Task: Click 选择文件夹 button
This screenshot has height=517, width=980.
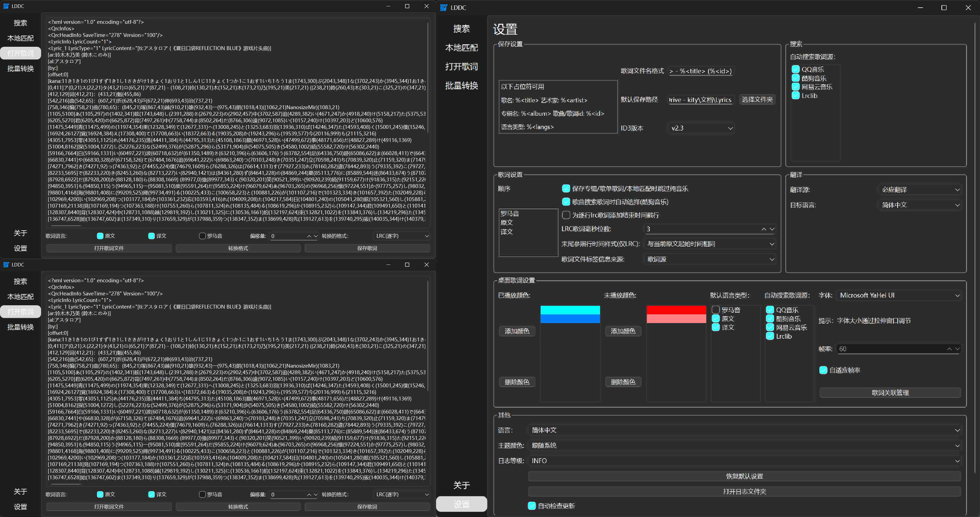Action: point(757,100)
